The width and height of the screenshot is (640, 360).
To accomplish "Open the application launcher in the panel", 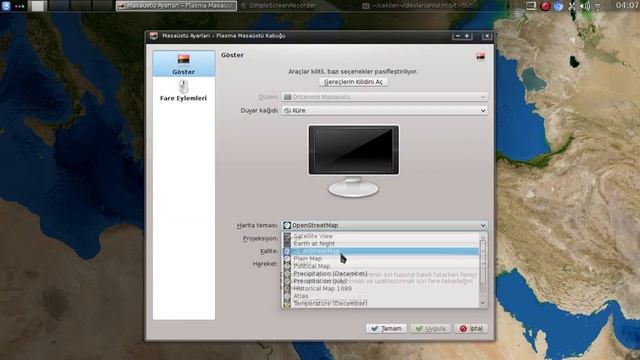I will (x=6, y=5).
